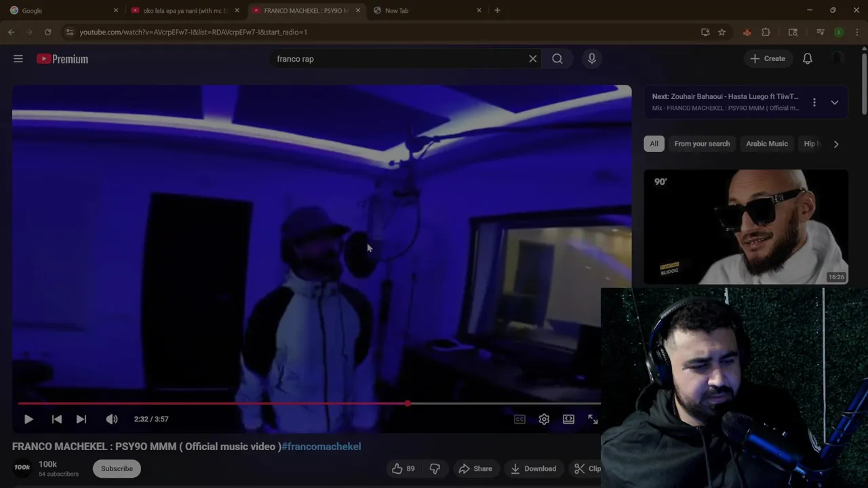Reload the YouTube page
The width and height of the screenshot is (868, 488).
[x=47, y=32]
